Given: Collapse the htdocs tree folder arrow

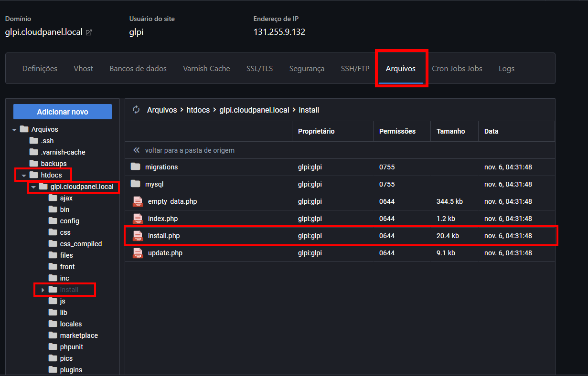Looking at the screenshot, I should click(x=24, y=176).
